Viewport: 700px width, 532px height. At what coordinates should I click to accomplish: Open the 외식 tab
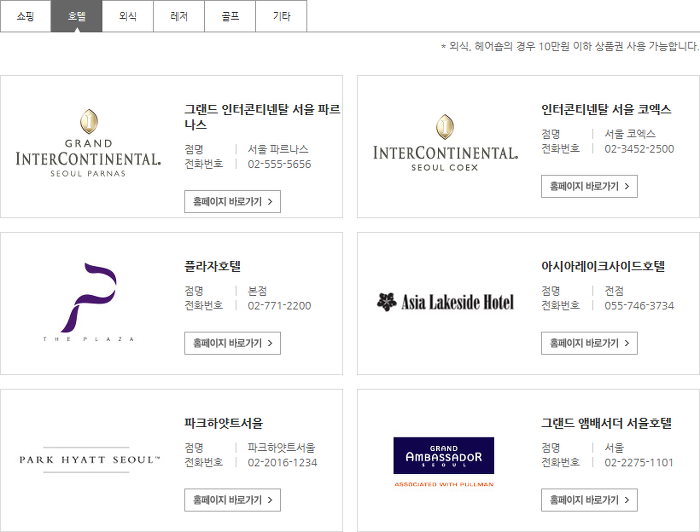pyautogui.click(x=128, y=16)
